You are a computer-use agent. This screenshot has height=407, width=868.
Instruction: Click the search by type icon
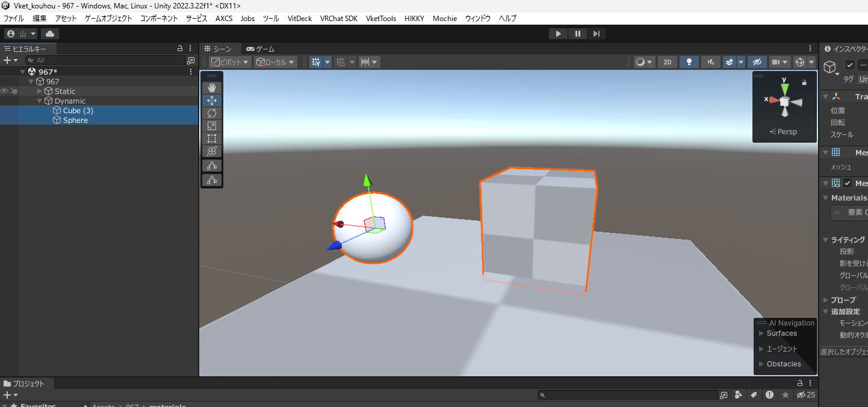737,395
